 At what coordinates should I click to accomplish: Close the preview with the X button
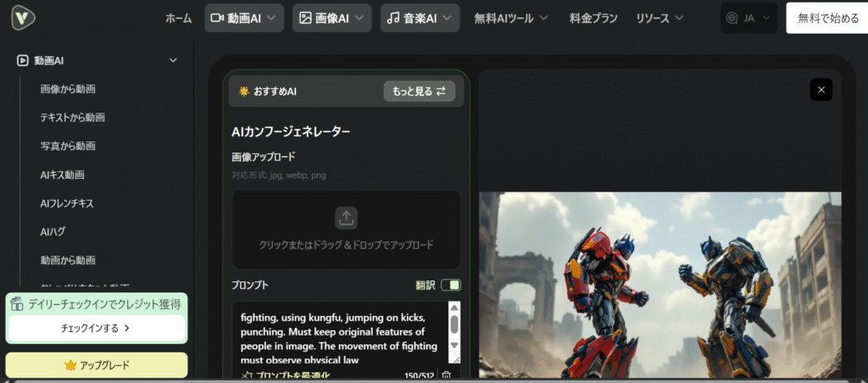[821, 90]
